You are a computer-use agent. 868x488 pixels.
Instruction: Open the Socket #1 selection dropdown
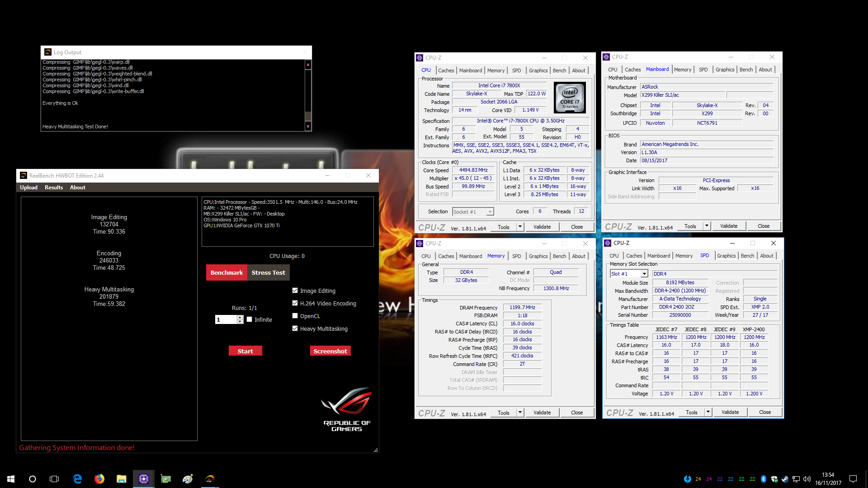point(490,212)
